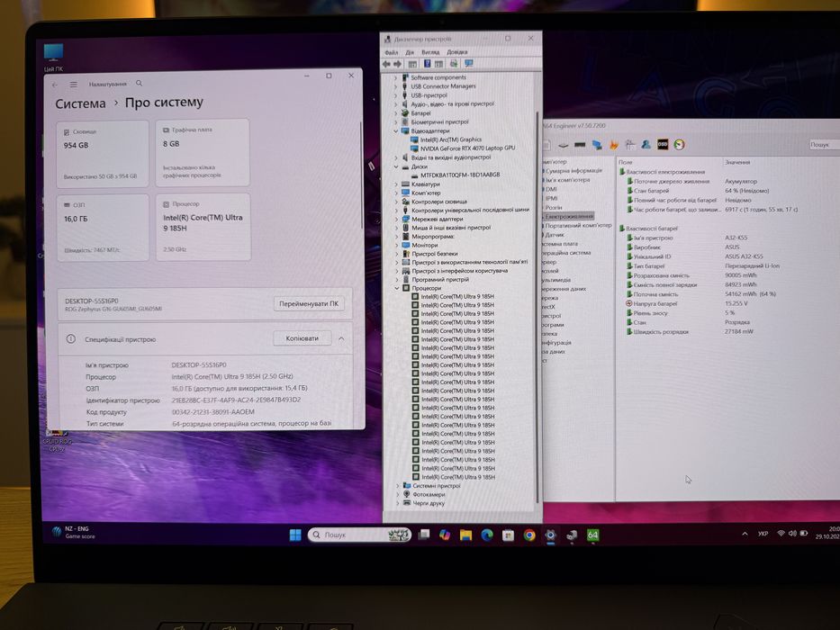Click the monitor icon in Device Manager toolbar
This screenshot has width=840, height=630.
pyautogui.click(x=469, y=64)
